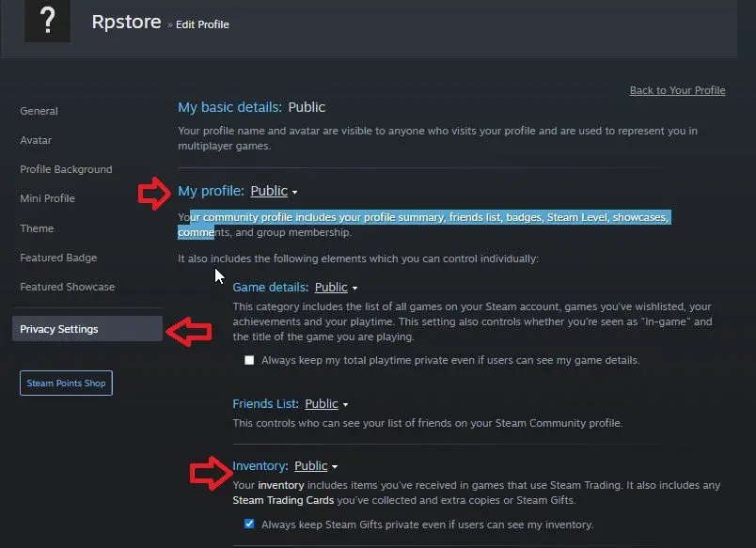756x548 pixels.
Task: Enable always keep total playtime private checkbox
Action: [249, 360]
